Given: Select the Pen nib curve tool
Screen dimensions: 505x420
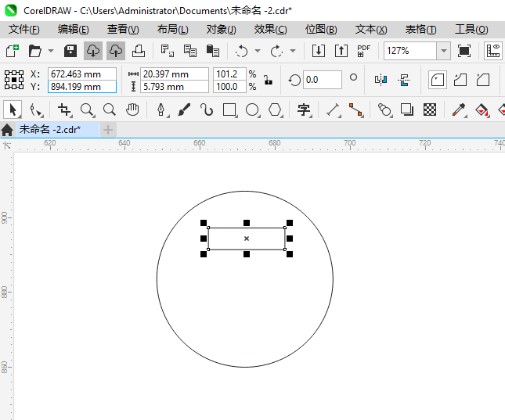Looking at the screenshot, I should tap(161, 109).
